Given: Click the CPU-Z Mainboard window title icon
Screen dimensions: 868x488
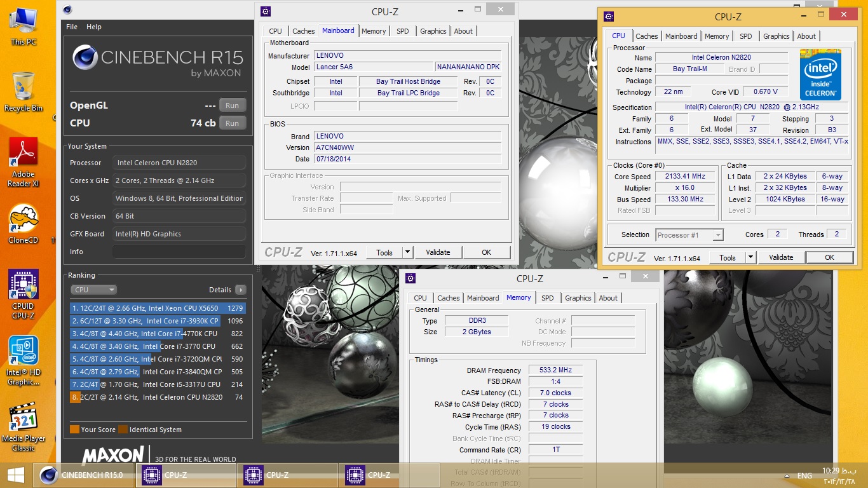Looking at the screenshot, I should click(x=266, y=11).
